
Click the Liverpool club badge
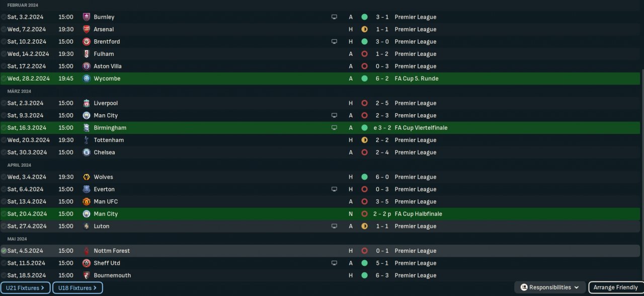pos(87,103)
